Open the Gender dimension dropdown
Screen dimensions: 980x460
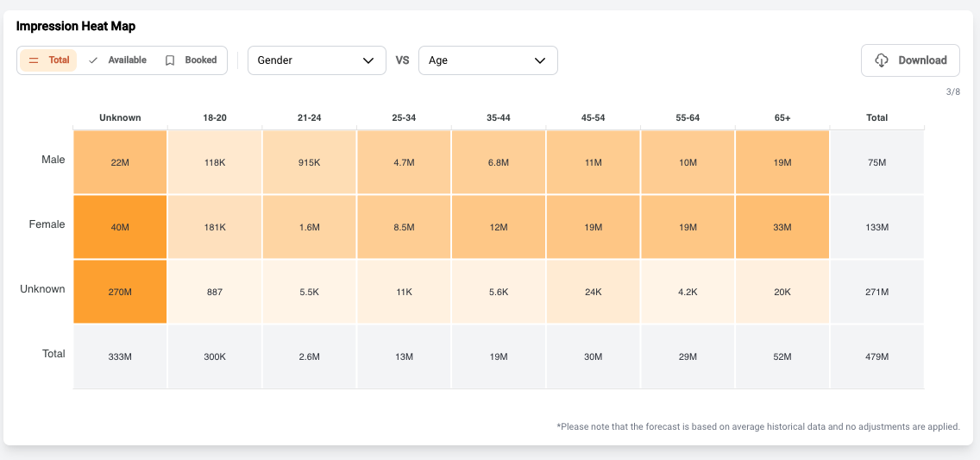[x=316, y=60]
